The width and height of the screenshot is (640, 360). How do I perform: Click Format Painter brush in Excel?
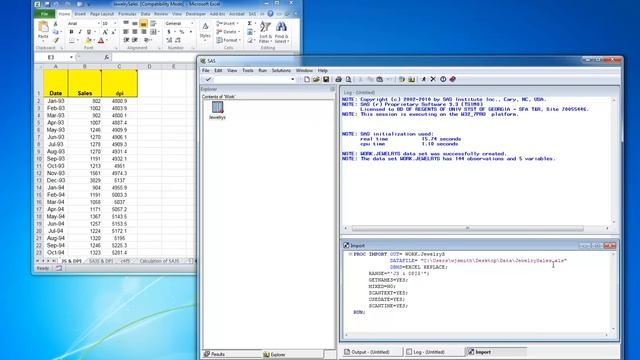coord(56,40)
